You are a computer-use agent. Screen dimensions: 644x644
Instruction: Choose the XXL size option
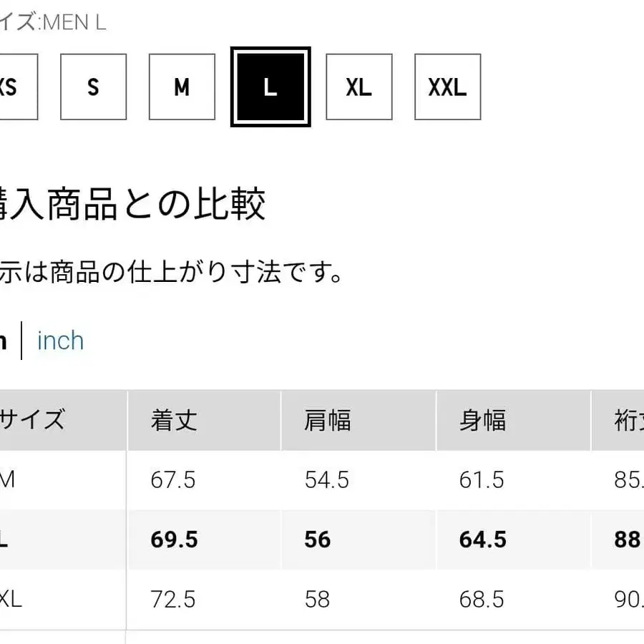point(447,87)
